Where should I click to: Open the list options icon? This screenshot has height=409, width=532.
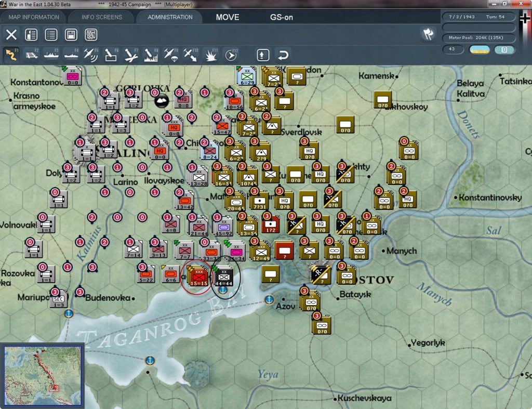(51, 35)
